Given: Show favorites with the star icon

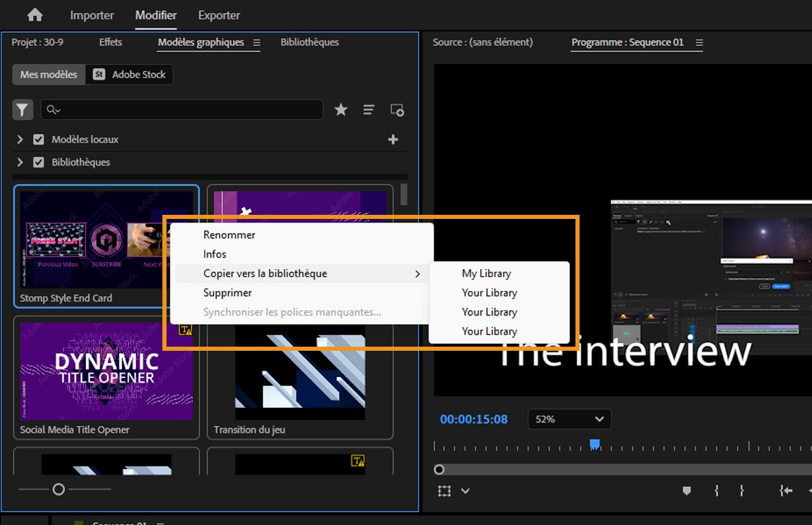Looking at the screenshot, I should (341, 109).
